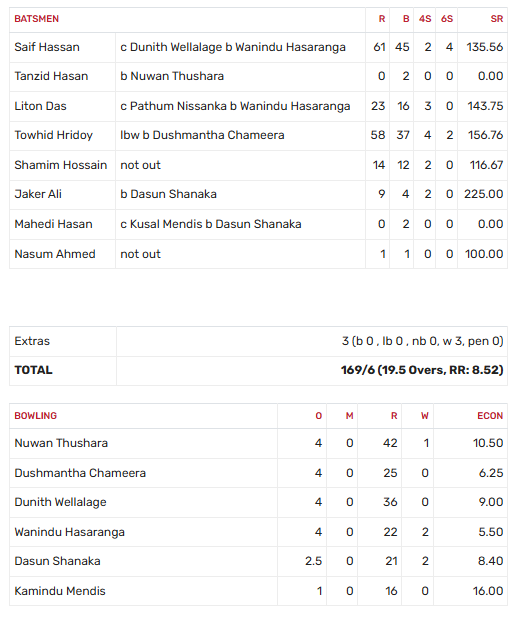Open Liton Das player profile

[x=40, y=106]
